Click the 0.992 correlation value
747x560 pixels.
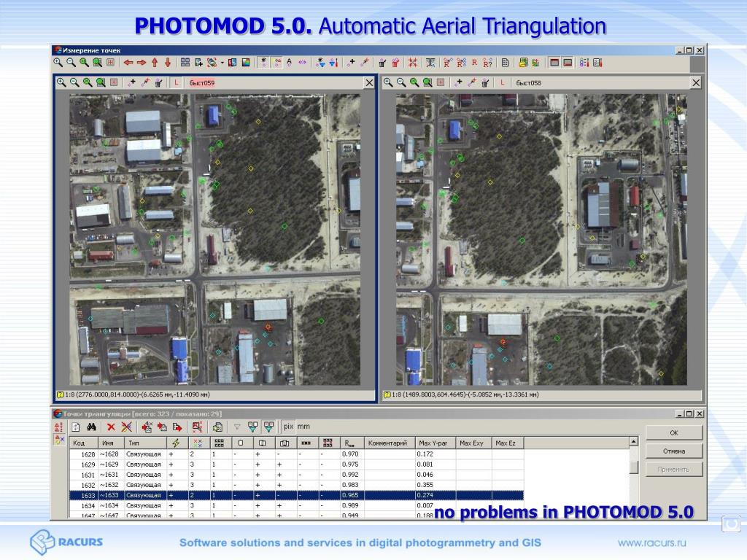pos(350,475)
